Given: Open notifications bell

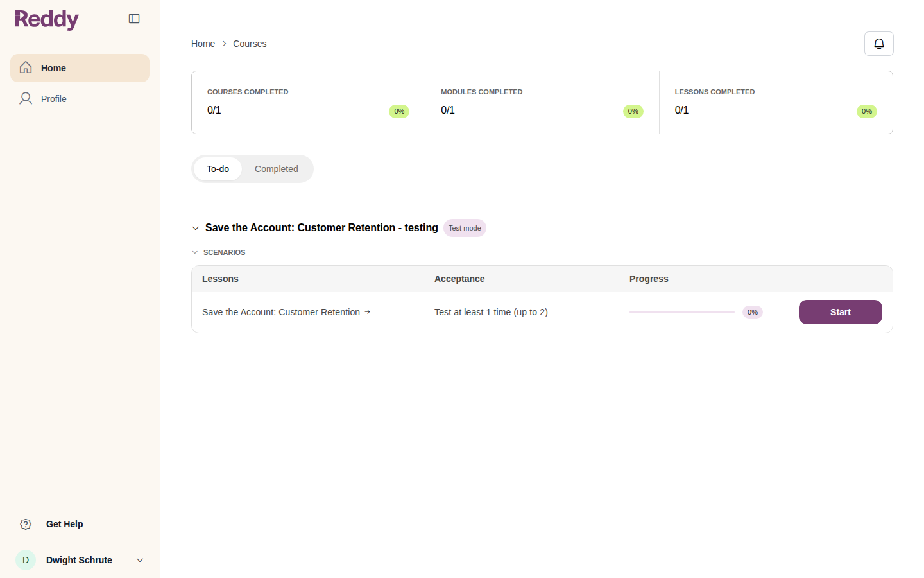Looking at the screenshot, I should coord(879,44).
